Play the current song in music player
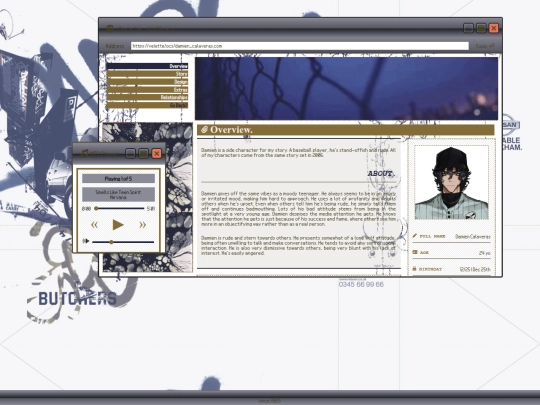 click(118, 225)
